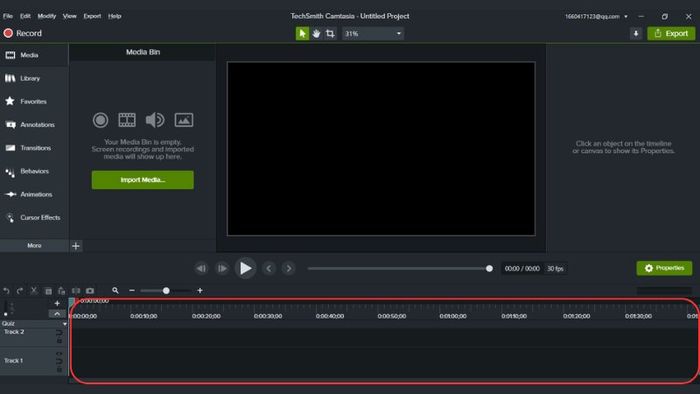
Task: Open the Help menu
Action: pos(115,16)
